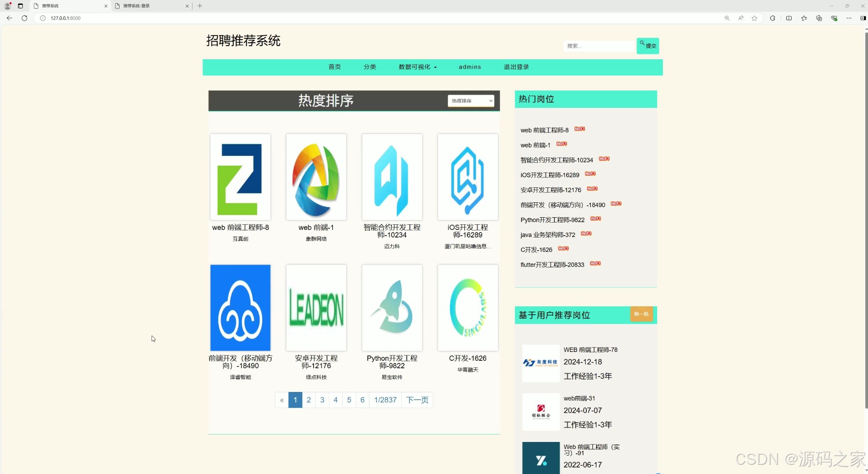The image size is (868, 474).
Task: Open the blue cloud logo for 前端开发-18490
Action: 240,308
